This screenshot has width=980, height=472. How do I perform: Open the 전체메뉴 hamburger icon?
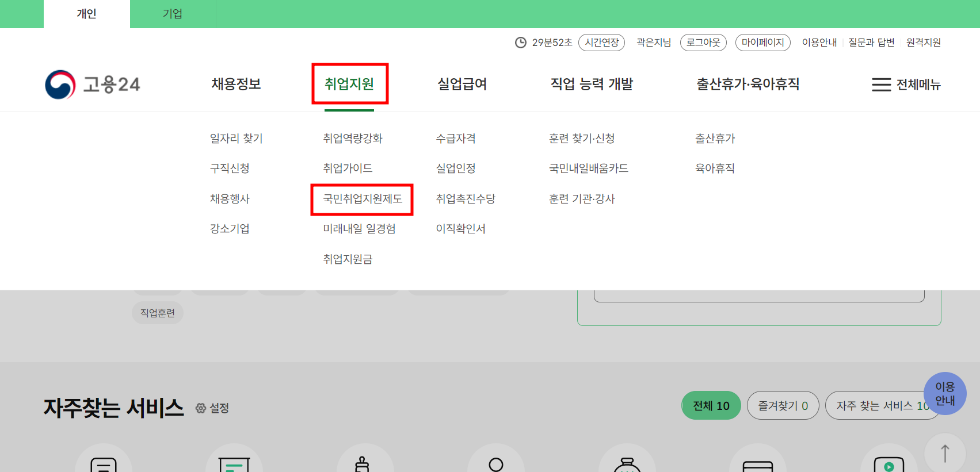[881, 85]
